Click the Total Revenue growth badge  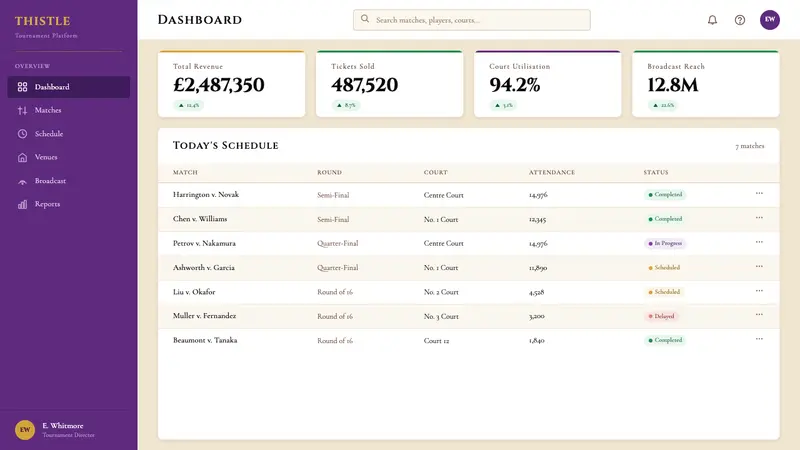(188, 105)
